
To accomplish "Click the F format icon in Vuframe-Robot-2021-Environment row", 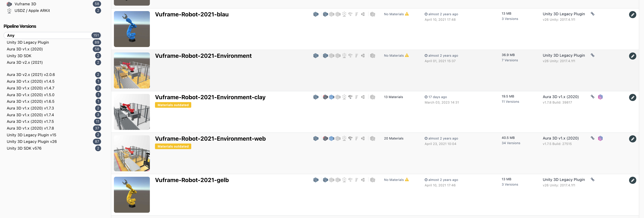I will [x=357, y=56].
